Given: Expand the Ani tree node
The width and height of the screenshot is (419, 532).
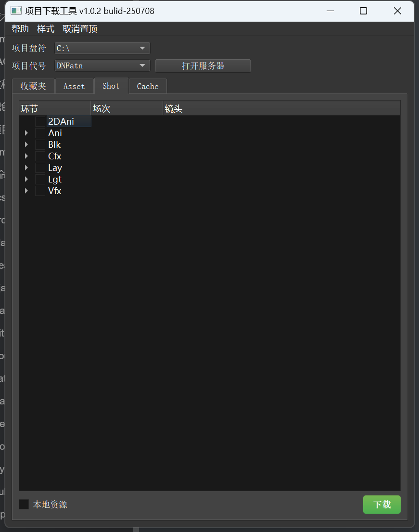Looking at the screenshot, I should click(26, 133).
